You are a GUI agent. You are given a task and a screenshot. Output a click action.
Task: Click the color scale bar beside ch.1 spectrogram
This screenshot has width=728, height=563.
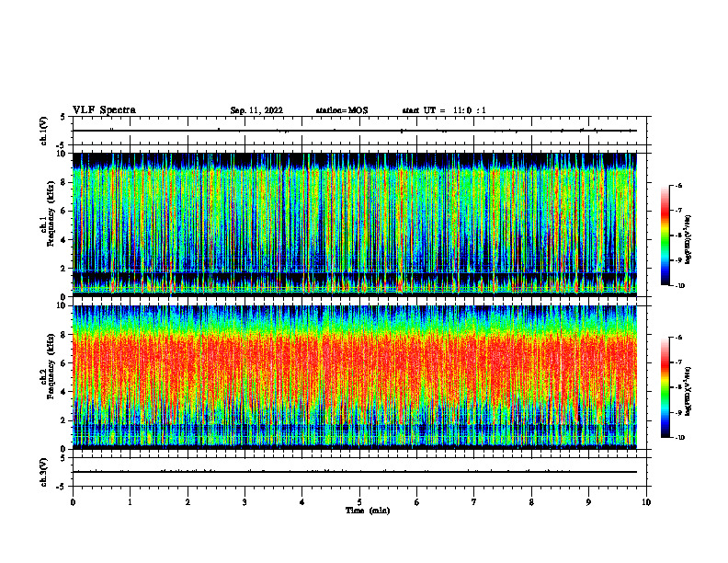tap(665, 236)
